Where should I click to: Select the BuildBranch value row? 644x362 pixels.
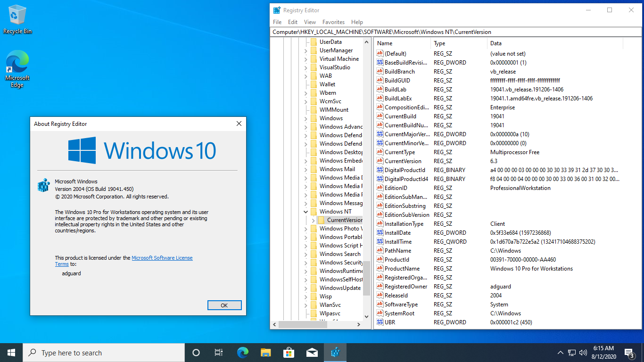(x=508, y=72)
